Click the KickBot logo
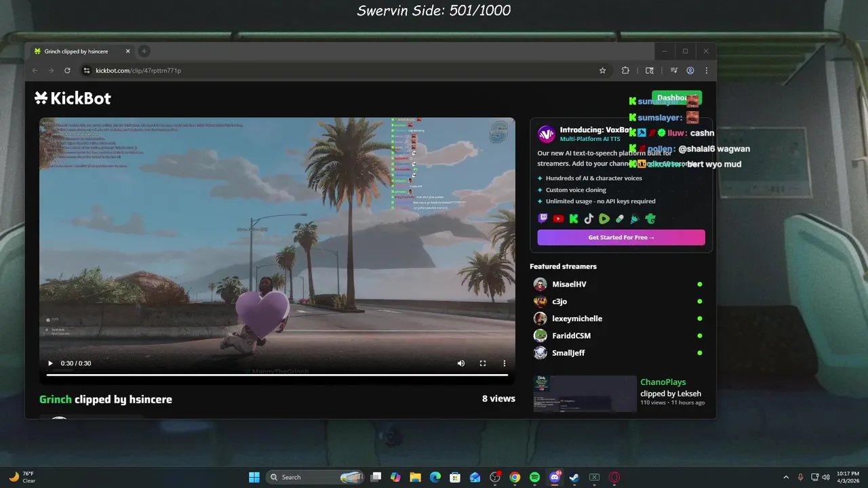 point(73,98)
